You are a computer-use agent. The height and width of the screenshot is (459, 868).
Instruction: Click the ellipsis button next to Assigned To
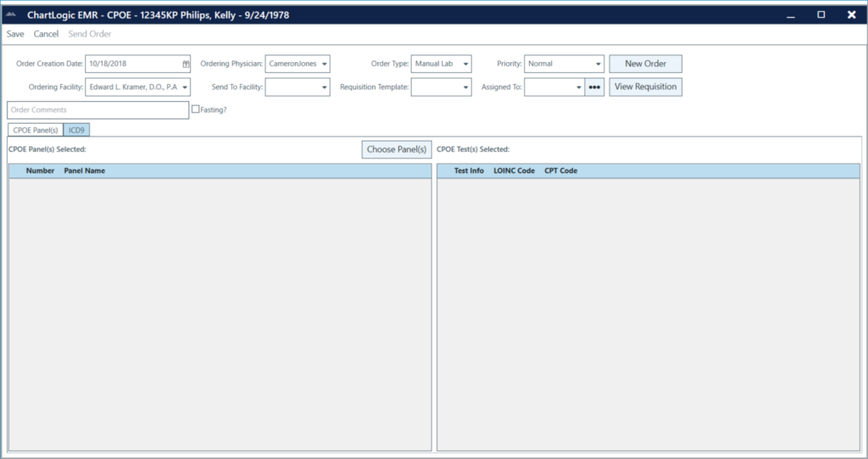point(594,87)
